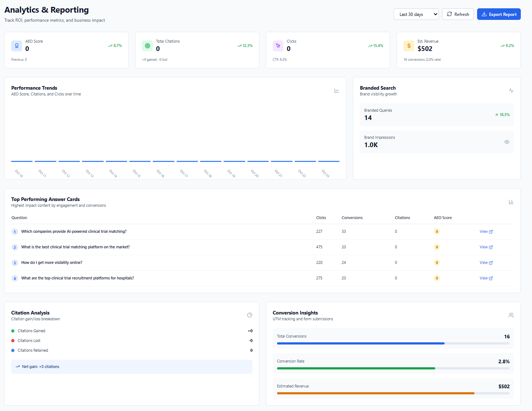
Task: Click the purple cursor icon on the Clicks card
Action: (x=278, y=46)
